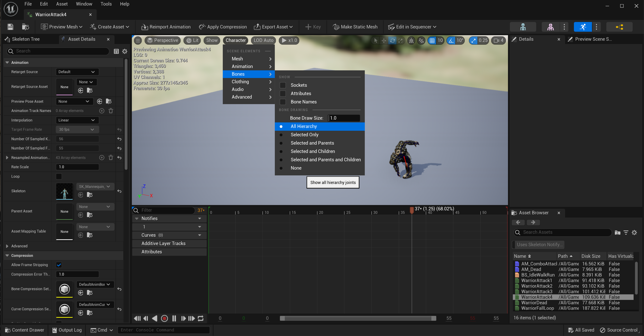The image size is (644, 336).
Task: Delete Animation Track Names array elements
Action: tap(111, 111)
